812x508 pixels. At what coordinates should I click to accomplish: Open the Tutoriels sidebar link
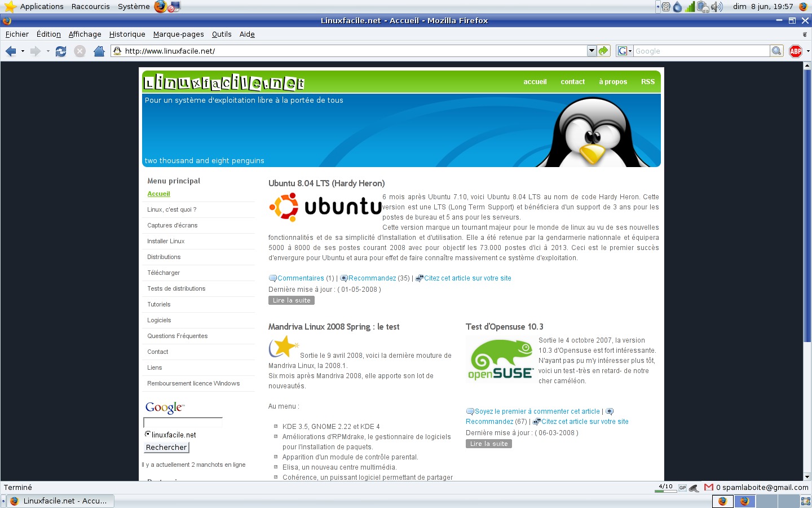click(159, 304)
